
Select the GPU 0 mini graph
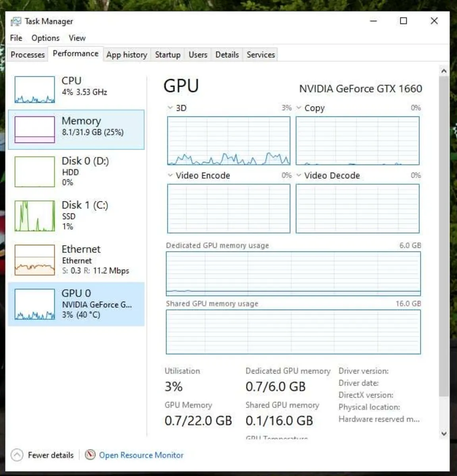[35, 304]
